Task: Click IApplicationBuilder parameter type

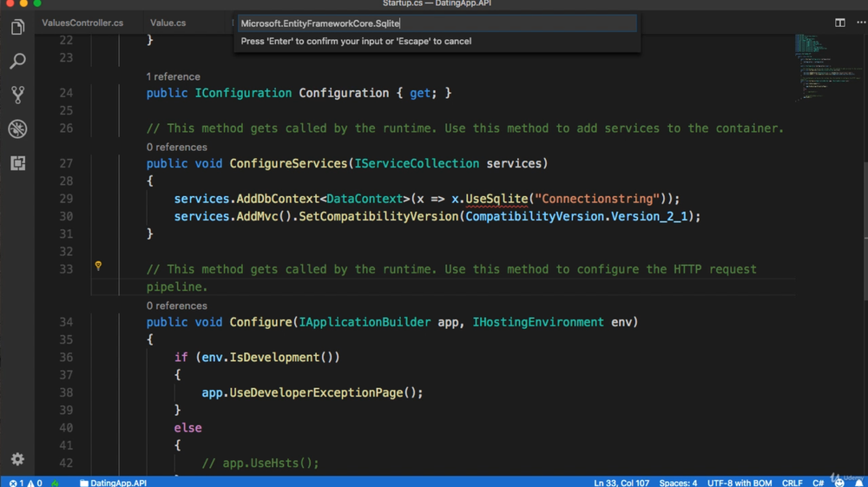Action: [365, 322]
